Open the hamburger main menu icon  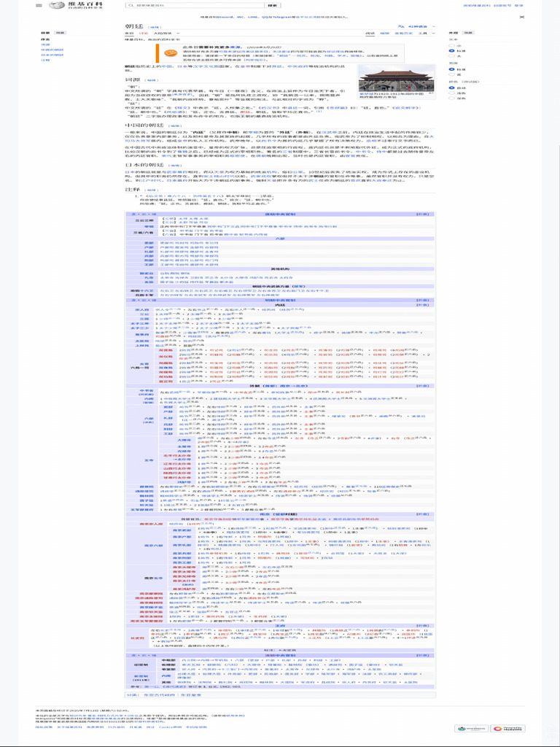[x=39, y=6]
